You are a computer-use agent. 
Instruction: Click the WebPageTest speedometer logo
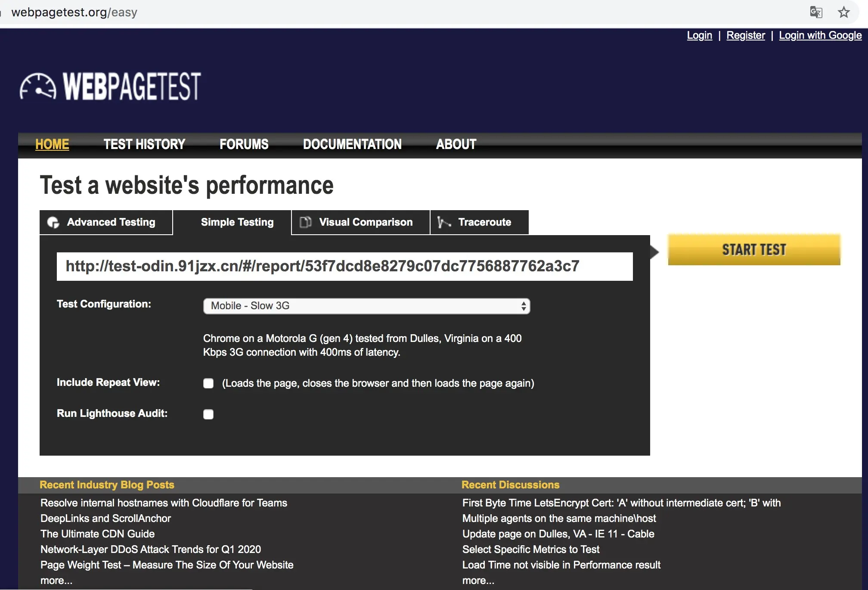pos(38,86)
